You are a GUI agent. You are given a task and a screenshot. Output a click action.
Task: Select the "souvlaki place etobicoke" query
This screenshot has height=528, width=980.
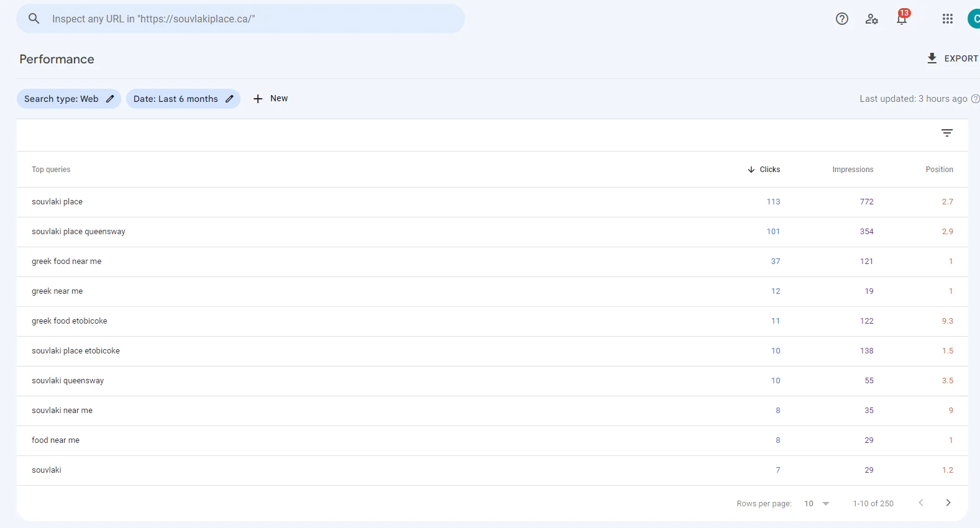tap(76, 351)
